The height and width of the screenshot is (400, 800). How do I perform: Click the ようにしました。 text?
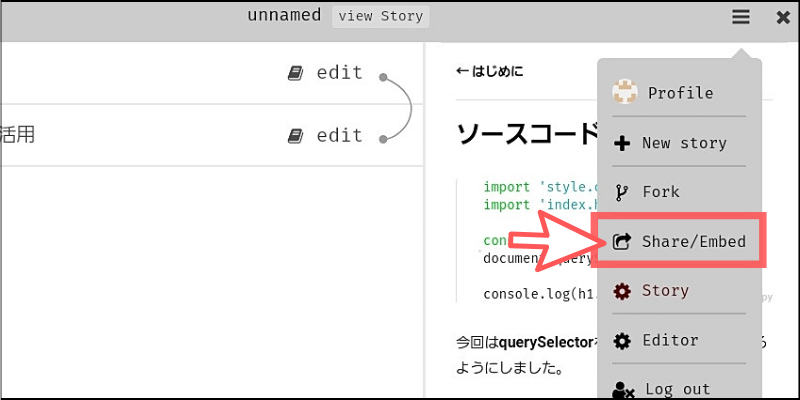(x=510, y=368)
